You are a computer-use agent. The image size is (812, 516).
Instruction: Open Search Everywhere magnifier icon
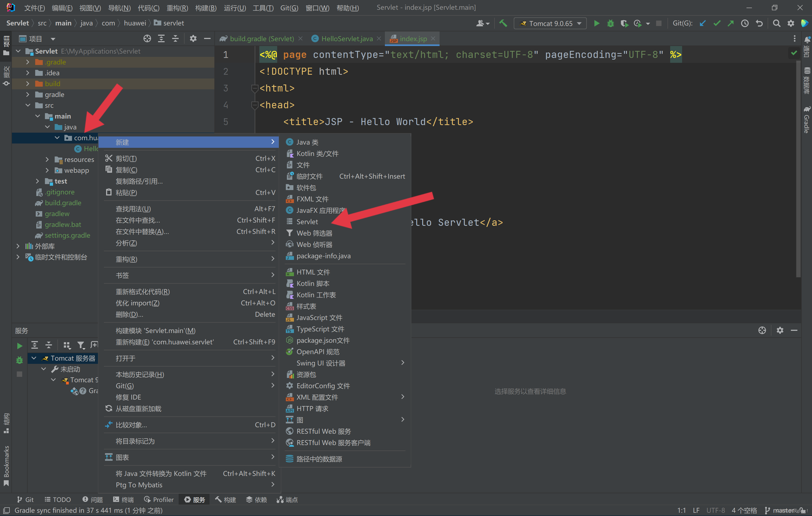coord(776,23)
